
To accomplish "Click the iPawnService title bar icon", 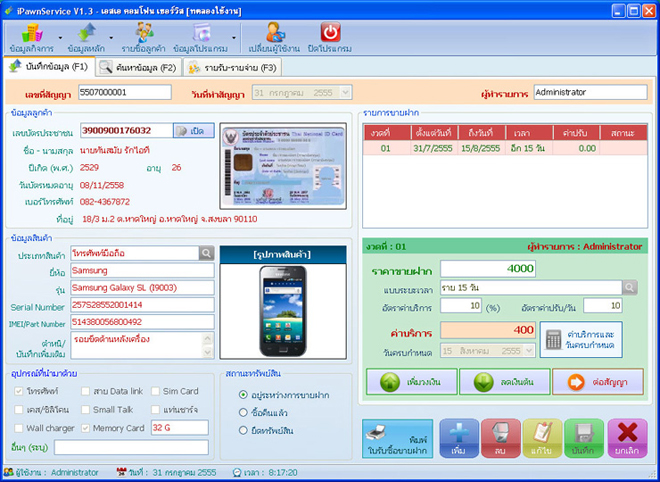I will (8, 11).
